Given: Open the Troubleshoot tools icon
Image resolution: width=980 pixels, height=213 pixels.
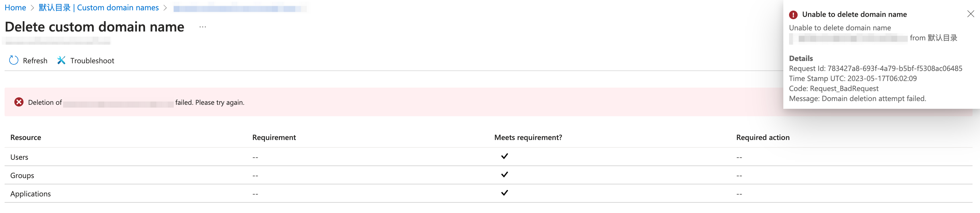Looking at the screenshot, I should [61, 60].
